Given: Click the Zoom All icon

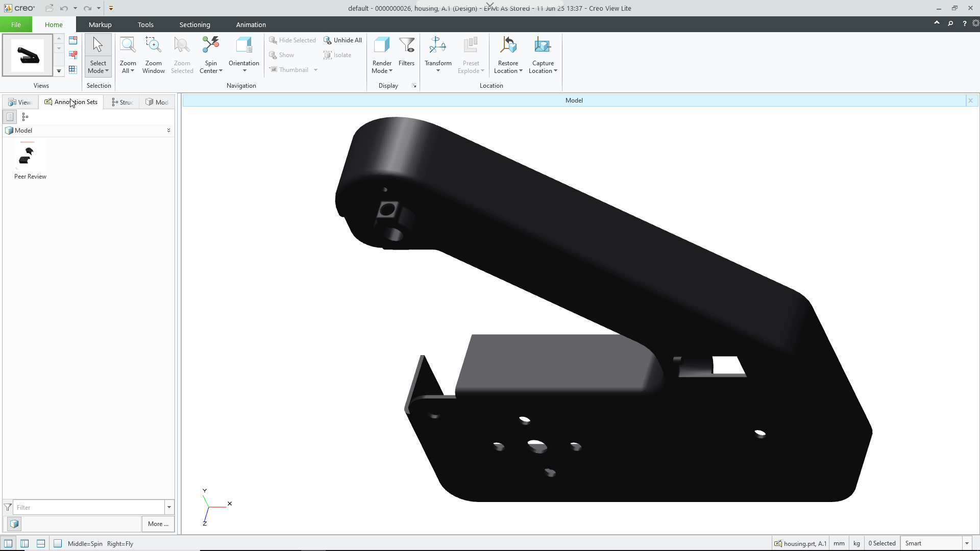Looking at the screenshot, I should click(x=128, y=45).
